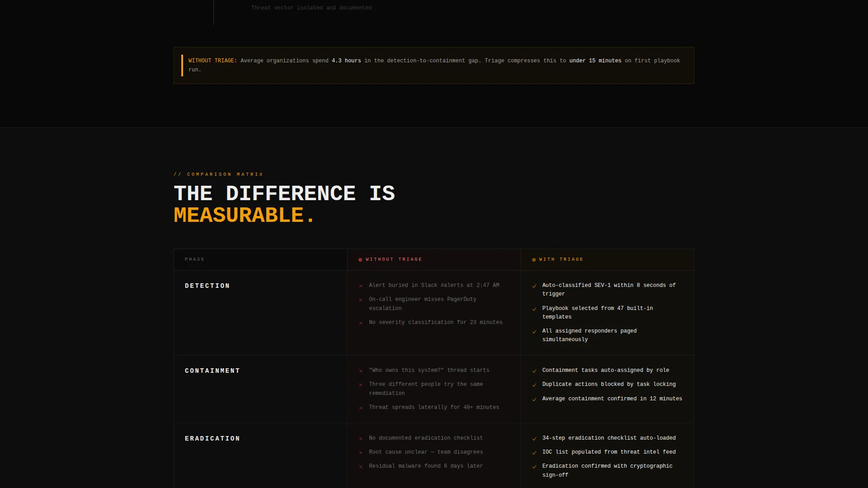Select the DETECTION phase label

pyautogui.click(x=208, y=286)
